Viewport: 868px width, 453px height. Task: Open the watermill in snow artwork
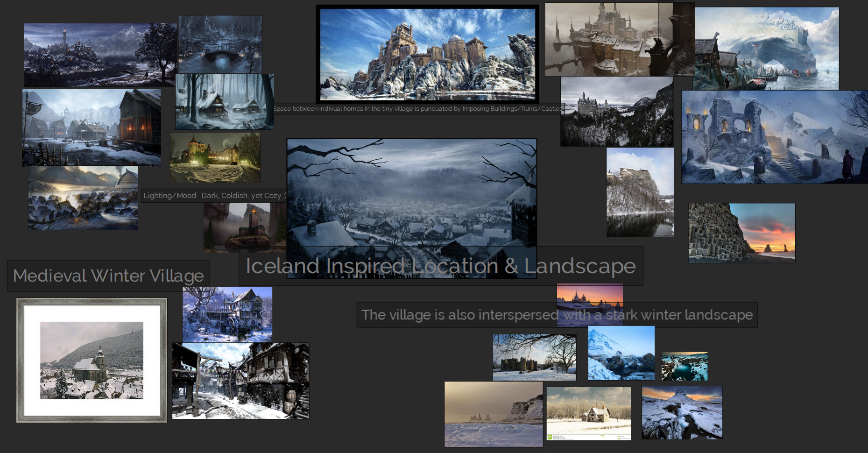227,314
